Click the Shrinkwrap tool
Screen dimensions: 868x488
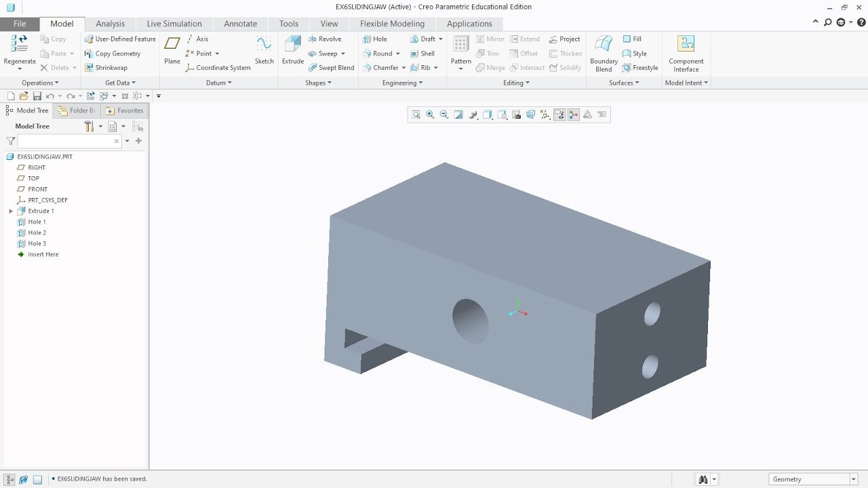[x=106, y=68]
